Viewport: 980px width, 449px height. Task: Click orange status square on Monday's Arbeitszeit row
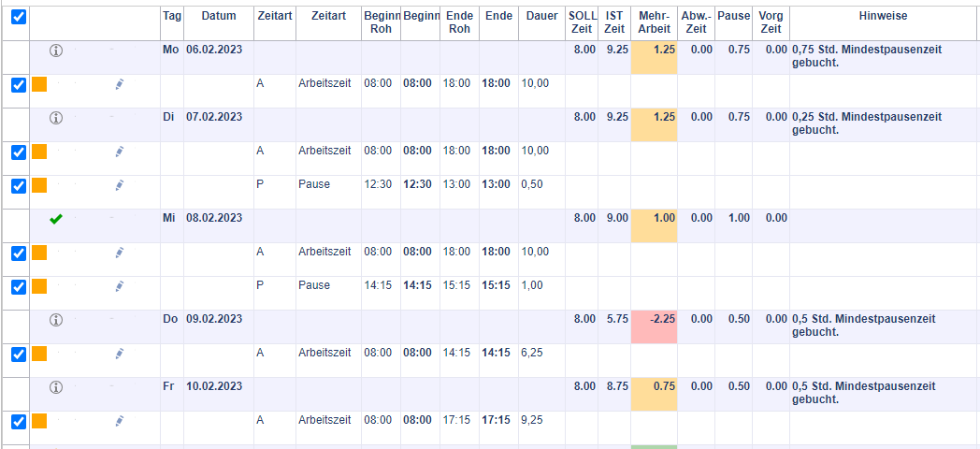pyautogui.click(x=39, y=84)
